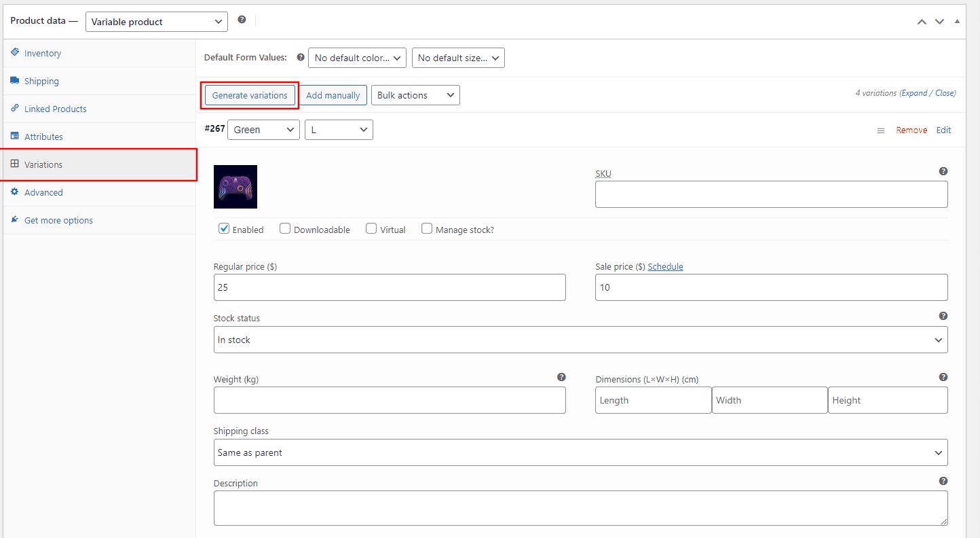980x538 pixels.
Task: Open the Stock status dropdown
Action: click(580, 340)
